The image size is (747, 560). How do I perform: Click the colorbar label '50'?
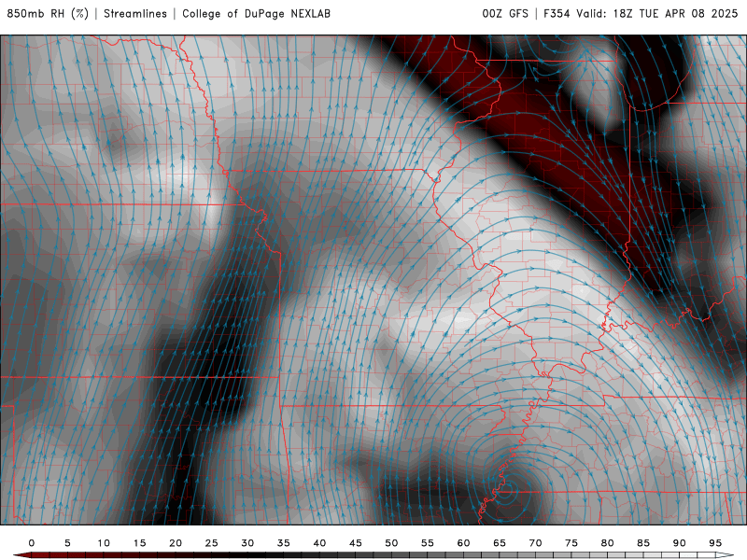391,543
